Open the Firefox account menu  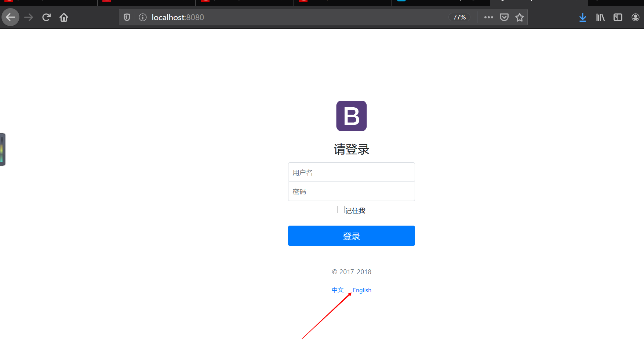636,17
